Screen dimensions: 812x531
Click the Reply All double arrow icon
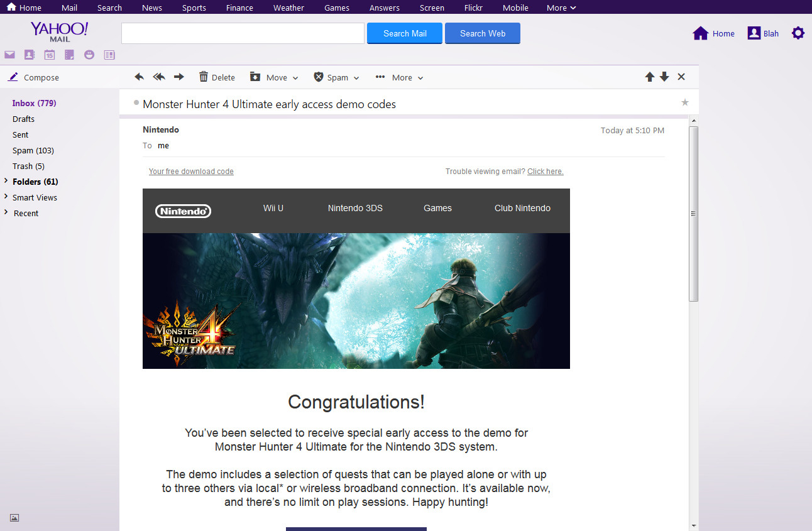click(159, 77)
